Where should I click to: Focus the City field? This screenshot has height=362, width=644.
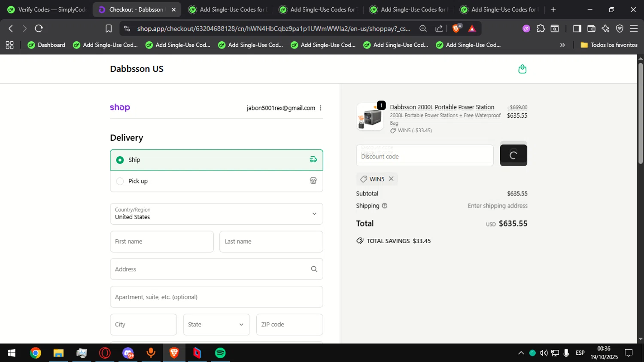(x=143, y=325)
